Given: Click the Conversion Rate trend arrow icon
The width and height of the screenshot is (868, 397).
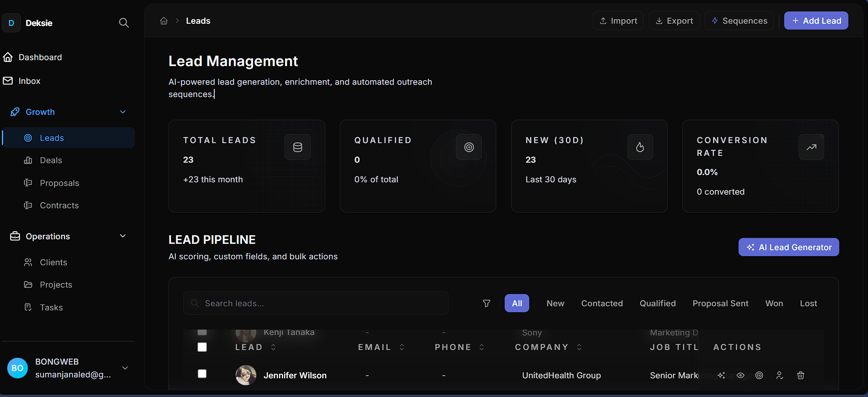Looking at the screenshot, I should coord(811,147).
